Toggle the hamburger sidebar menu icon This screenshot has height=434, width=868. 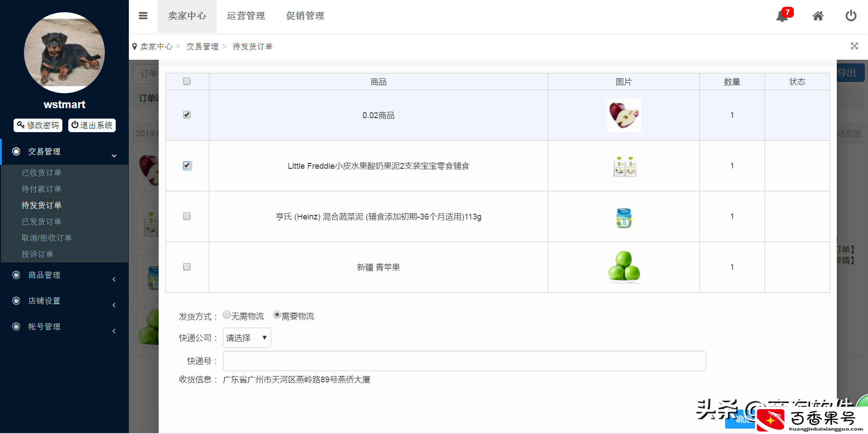pyautogui.click(x=143, y=16)
